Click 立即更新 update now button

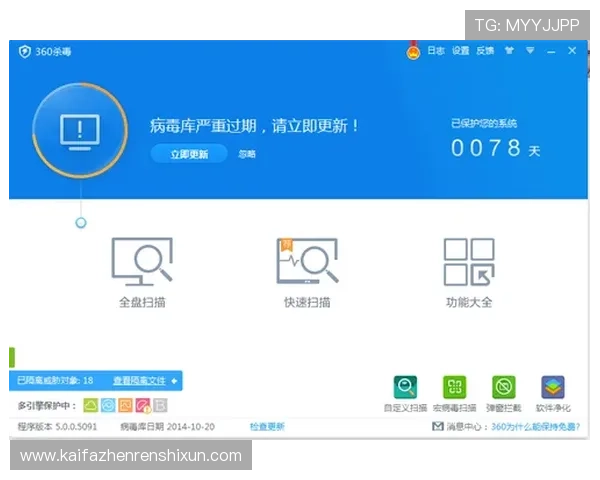coord(189,154)
